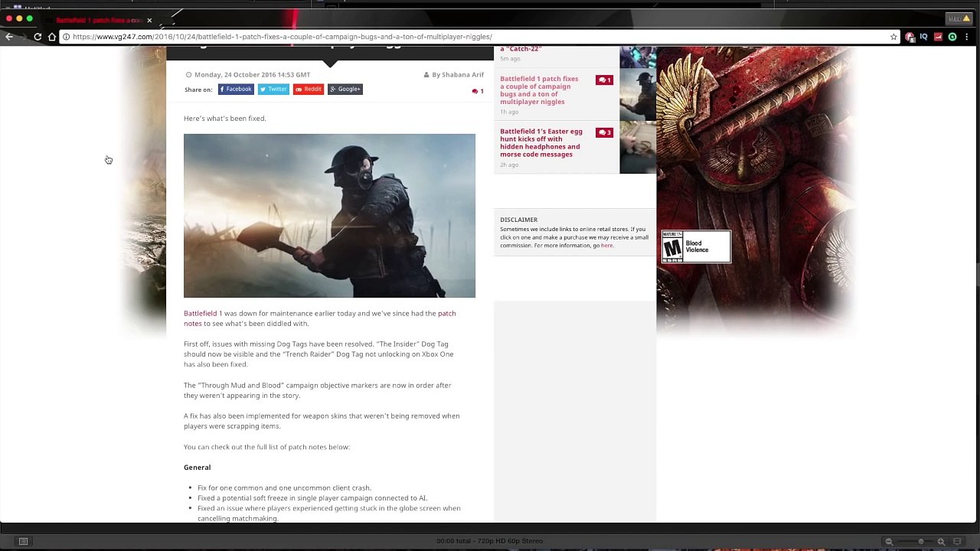Open comments badge on Easter egg sidebar story
This screenshot has height=551, width=980.
604,132
